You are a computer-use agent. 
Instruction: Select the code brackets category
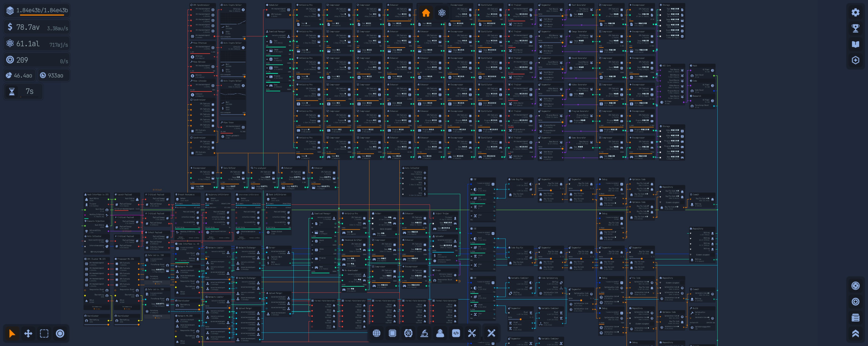(x=456, y=333)
